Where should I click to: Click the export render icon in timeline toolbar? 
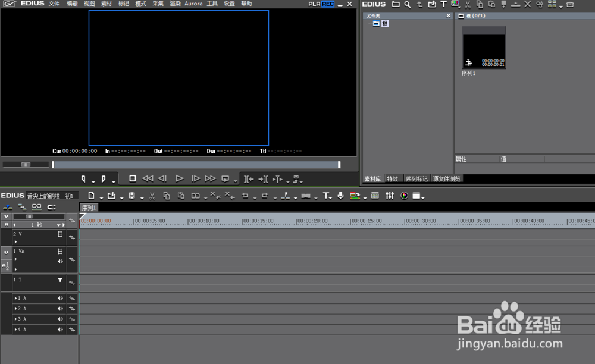355,196
